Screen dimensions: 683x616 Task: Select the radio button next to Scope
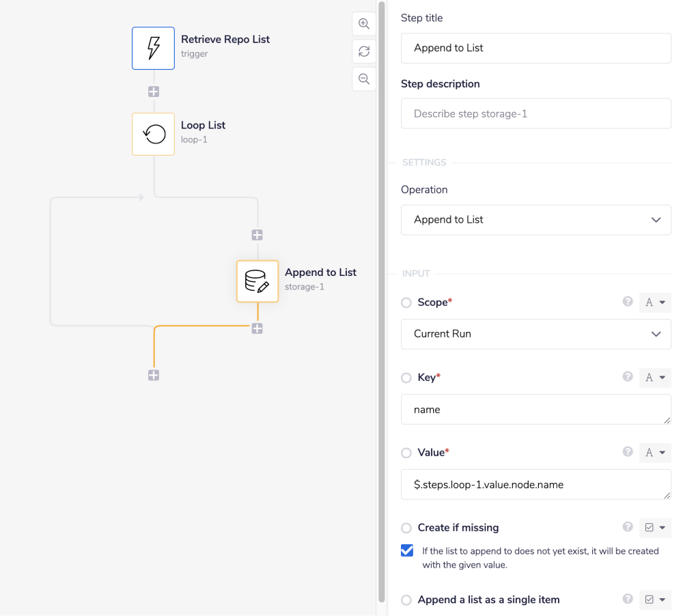[406, 302]
